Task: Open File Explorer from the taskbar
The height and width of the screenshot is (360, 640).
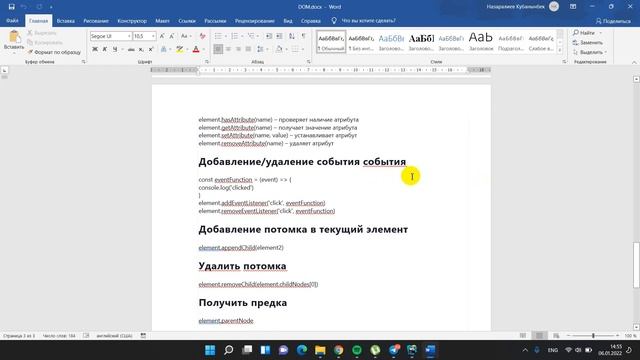Action: click(x=320, y=350)
